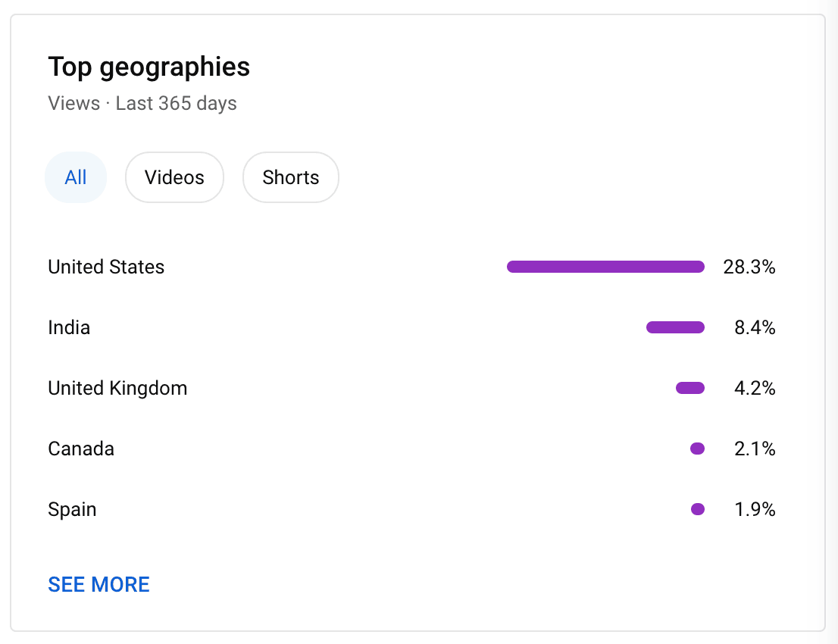Click the Canada country label

click(81, 449)
